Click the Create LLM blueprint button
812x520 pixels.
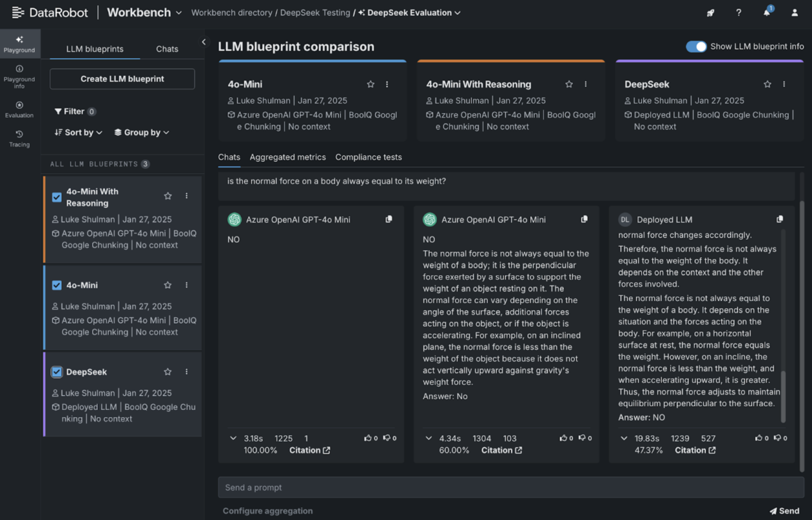click(122, 78)
